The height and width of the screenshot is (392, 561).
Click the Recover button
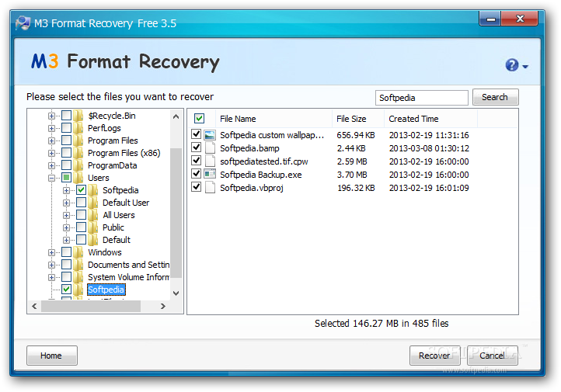tap(434, 356)
